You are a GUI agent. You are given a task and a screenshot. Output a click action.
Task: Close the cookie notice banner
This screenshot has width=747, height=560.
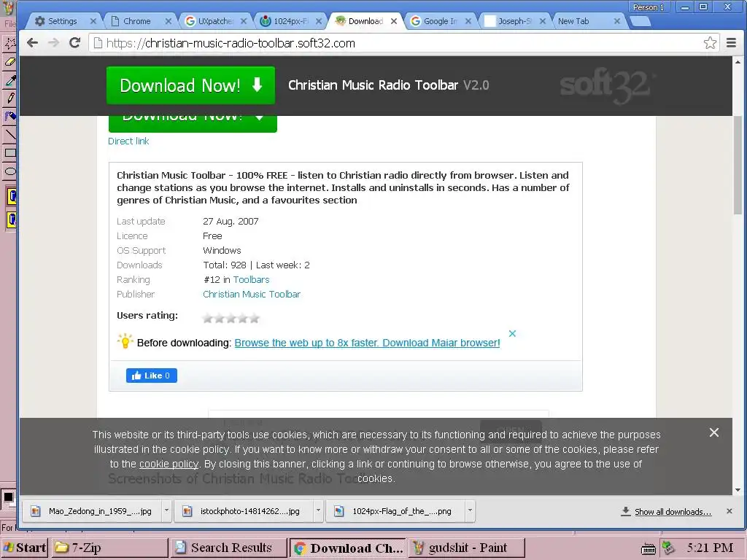[x=713, y=432]
